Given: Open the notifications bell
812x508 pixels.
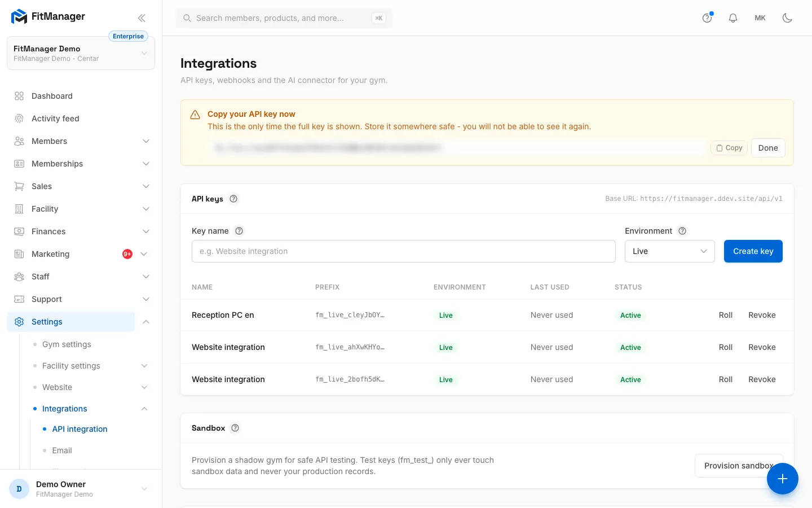Looking at the screenshot, I should coord(733,18).
